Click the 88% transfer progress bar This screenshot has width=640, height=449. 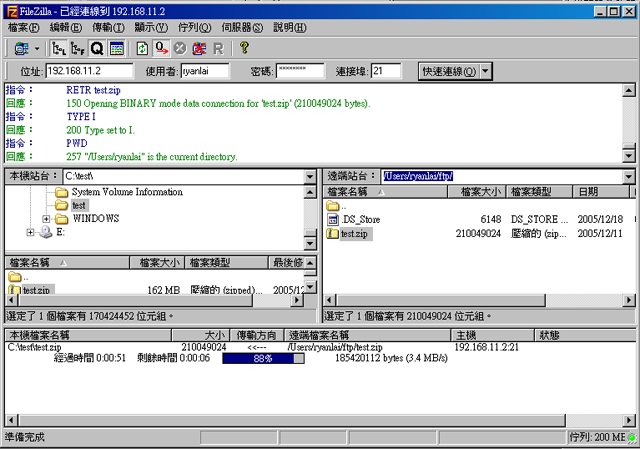[x=263, y=358]
